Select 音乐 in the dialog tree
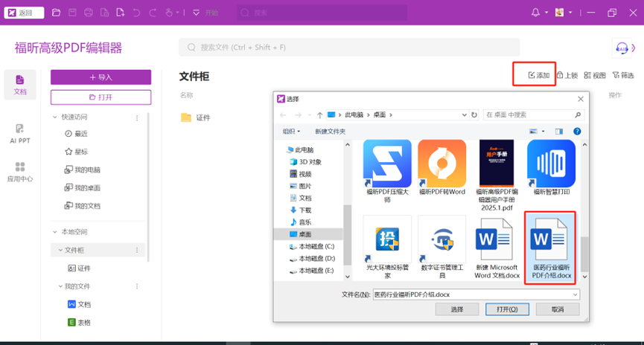Screen dimensions: 644x345 301,222
